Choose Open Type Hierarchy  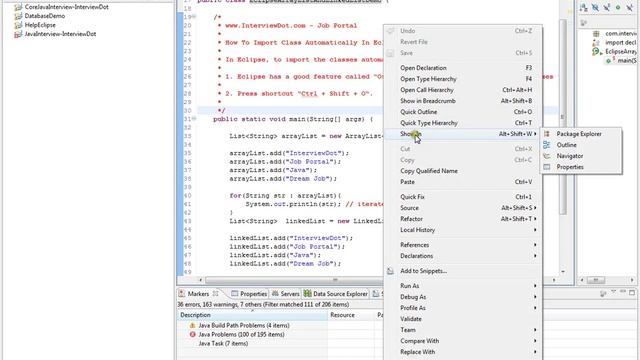[463, 79]
